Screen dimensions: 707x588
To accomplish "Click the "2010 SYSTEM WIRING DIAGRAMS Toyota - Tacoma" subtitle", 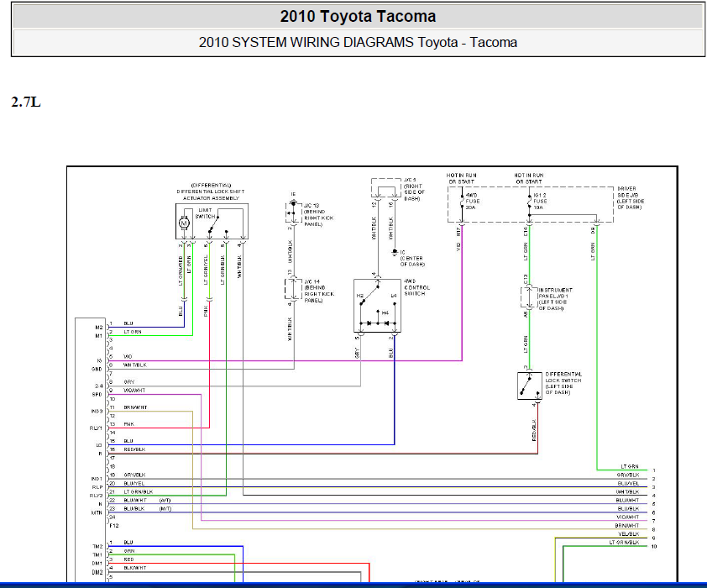I will point(358,42).
